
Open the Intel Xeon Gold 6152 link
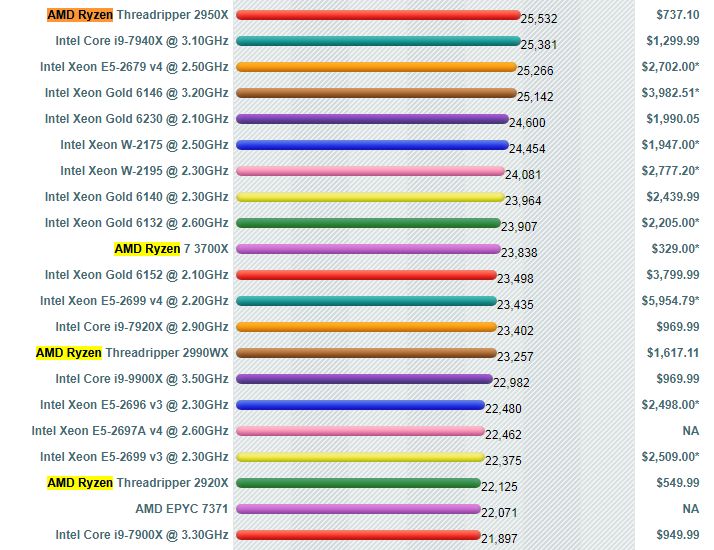137,275
